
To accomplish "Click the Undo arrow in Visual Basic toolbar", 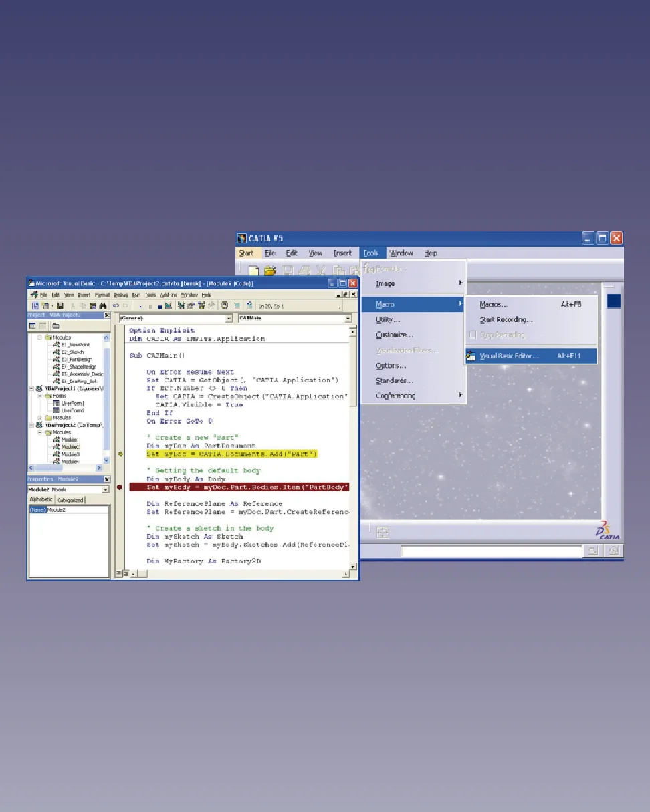I will pyautogui.click(x=116, y=305).
